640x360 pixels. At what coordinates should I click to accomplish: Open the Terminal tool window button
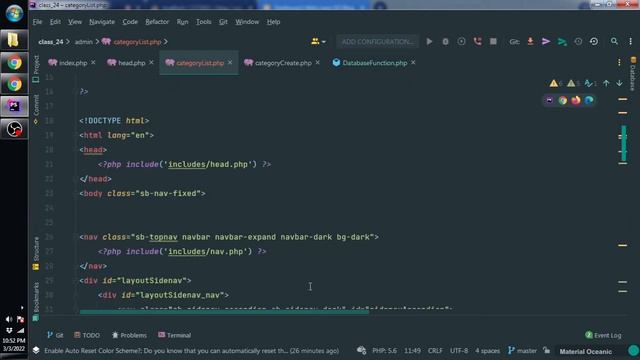[175, 335]
